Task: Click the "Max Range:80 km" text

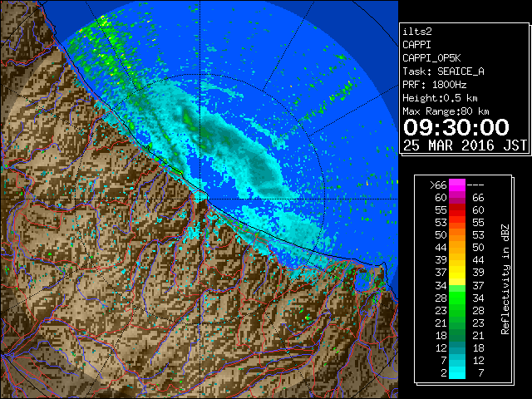Action: 446,111
